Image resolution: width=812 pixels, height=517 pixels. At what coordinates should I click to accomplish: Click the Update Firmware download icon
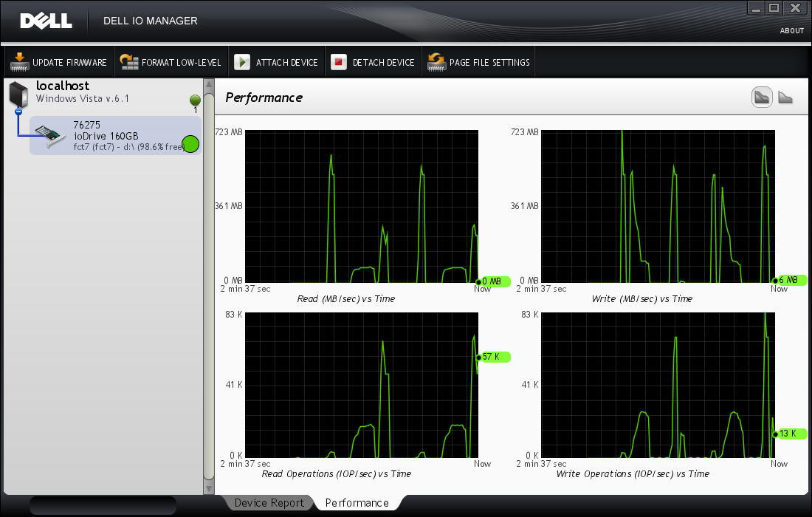[19, 62]
